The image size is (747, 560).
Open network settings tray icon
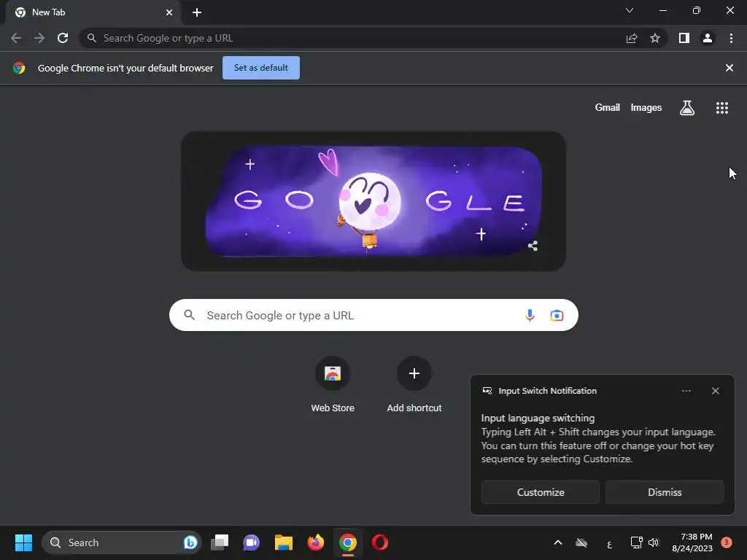636,542
